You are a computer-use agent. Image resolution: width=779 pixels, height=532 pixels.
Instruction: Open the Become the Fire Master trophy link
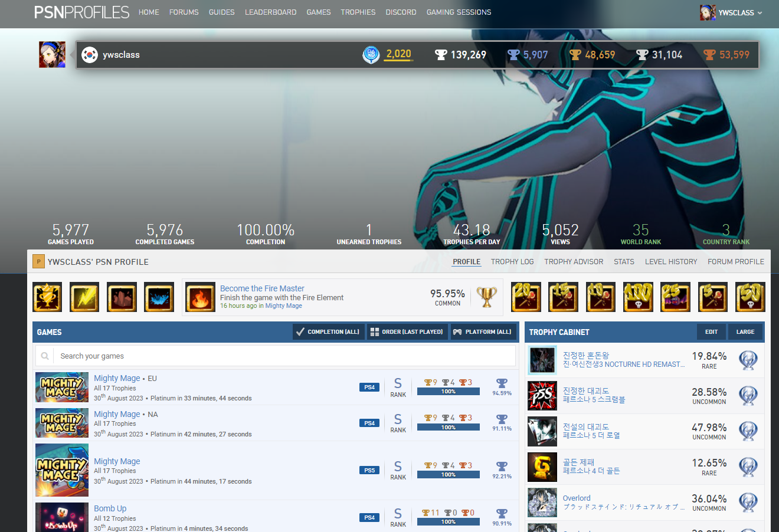click(262, 288)
